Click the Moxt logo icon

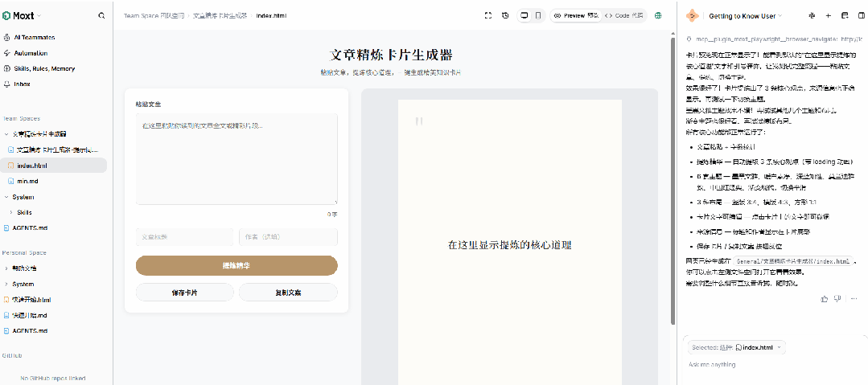(6, 16)
